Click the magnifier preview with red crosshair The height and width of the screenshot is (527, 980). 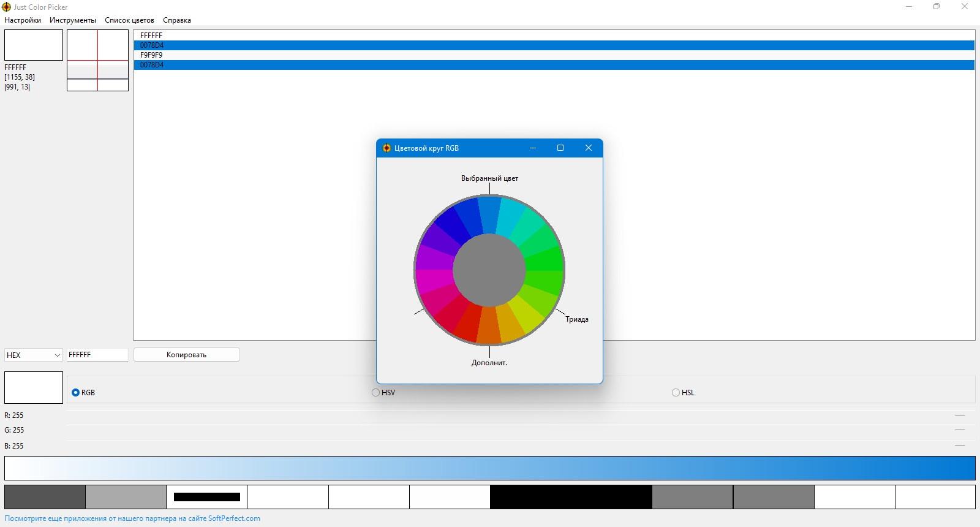[x=97, y=61]
